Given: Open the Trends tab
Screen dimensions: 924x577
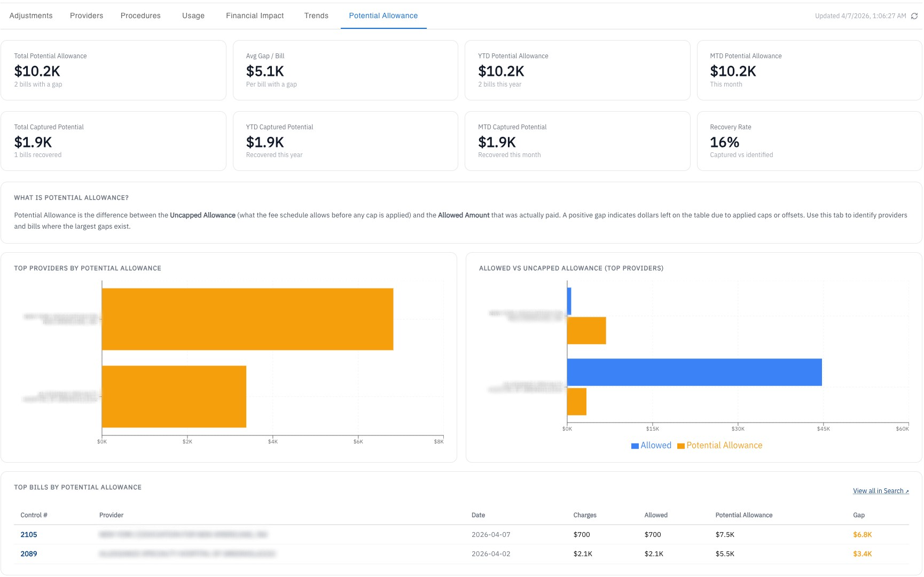Looking at the screenshot, I should click(316, 15).
